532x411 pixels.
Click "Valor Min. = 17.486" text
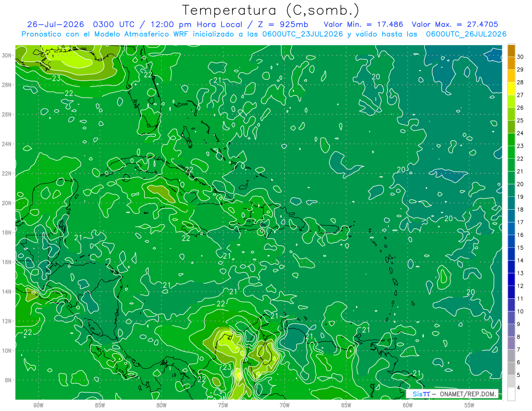[x=364, y=24]
